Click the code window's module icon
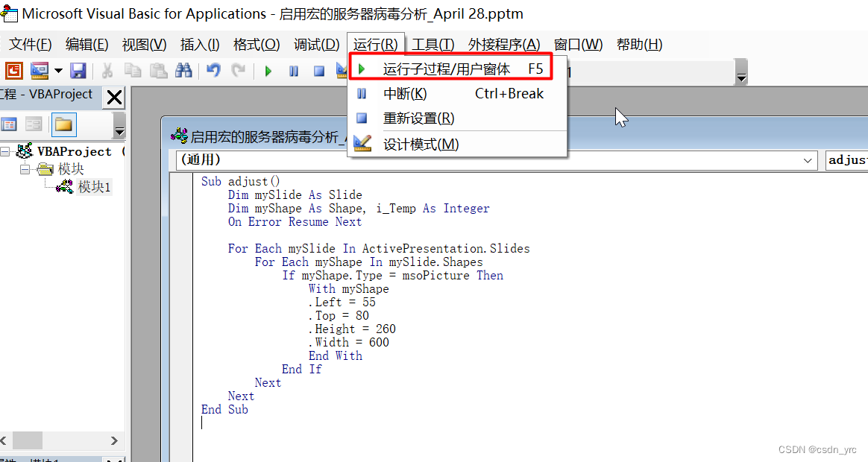 pyautogui.click(x=179, y=136)
